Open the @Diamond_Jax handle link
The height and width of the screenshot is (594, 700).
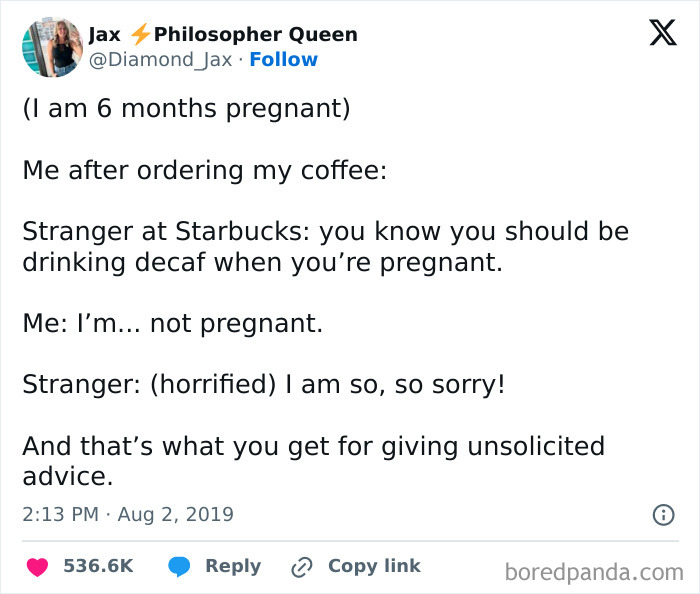point(160,60)
